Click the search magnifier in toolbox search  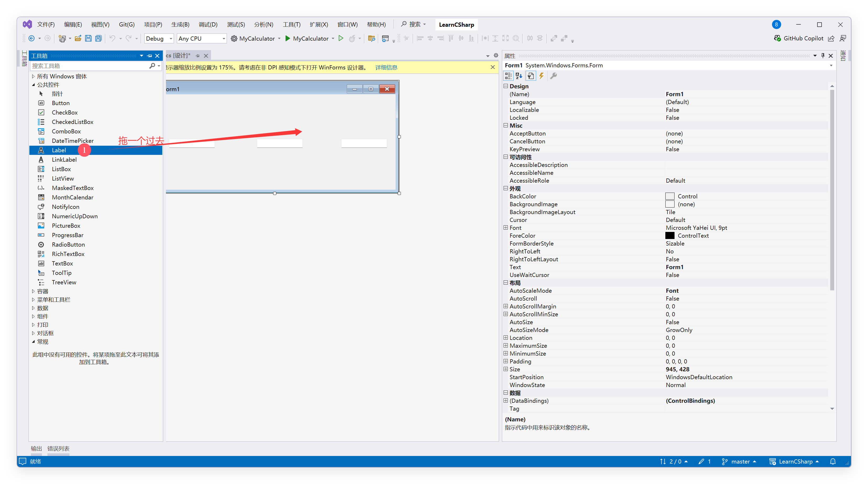(x=152, y=66)
